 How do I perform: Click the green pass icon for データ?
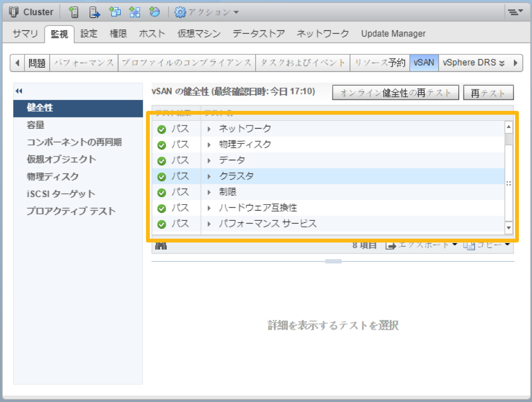(162, 161)
